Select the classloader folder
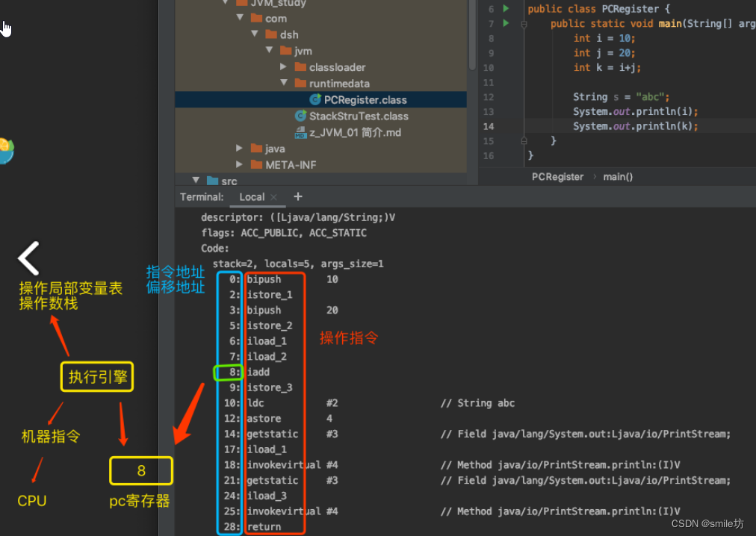Image resolution: width=756 pixels, height=536 pixels. (x=337, y=67)
